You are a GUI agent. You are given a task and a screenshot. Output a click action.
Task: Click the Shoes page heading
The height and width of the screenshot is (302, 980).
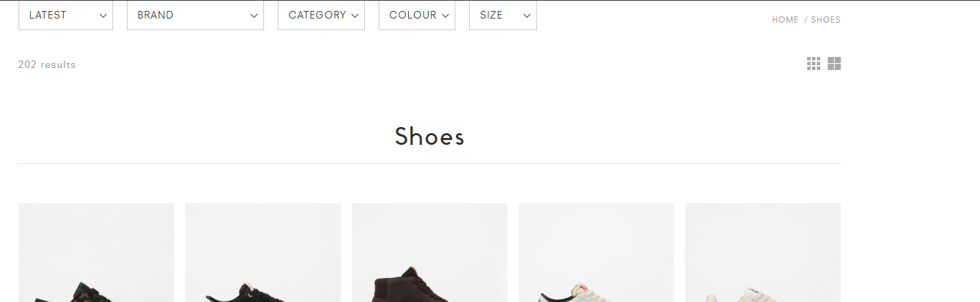tap(430, 137)
